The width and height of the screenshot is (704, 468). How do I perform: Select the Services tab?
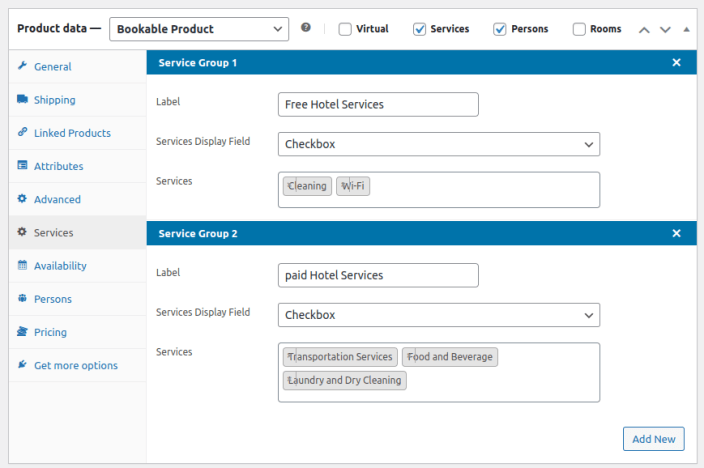point(78,233)
